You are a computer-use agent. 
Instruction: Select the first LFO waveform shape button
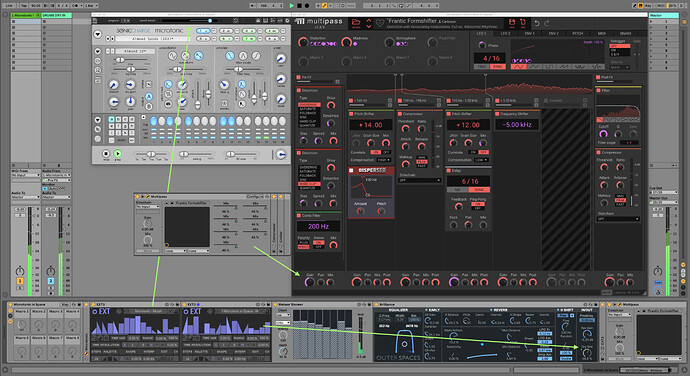click(519, 66)
